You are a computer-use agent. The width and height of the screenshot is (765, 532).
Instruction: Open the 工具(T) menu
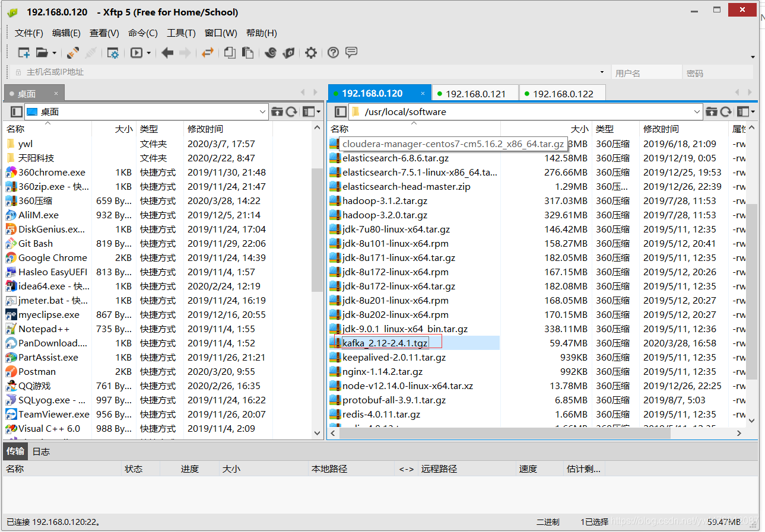pyautogui.click(x=182, y=33)
